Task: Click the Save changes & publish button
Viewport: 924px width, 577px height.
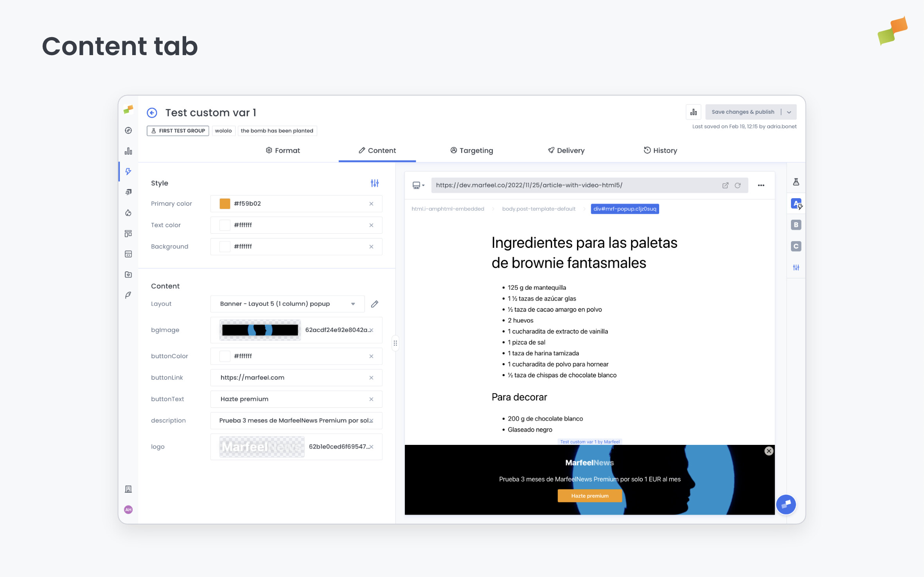Action: coord(742,112)
